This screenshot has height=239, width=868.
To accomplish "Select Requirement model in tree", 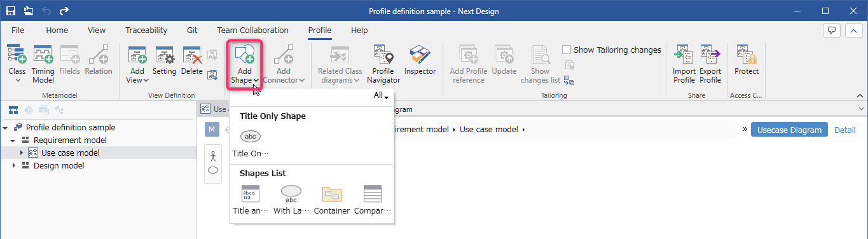I will (70, 140).
